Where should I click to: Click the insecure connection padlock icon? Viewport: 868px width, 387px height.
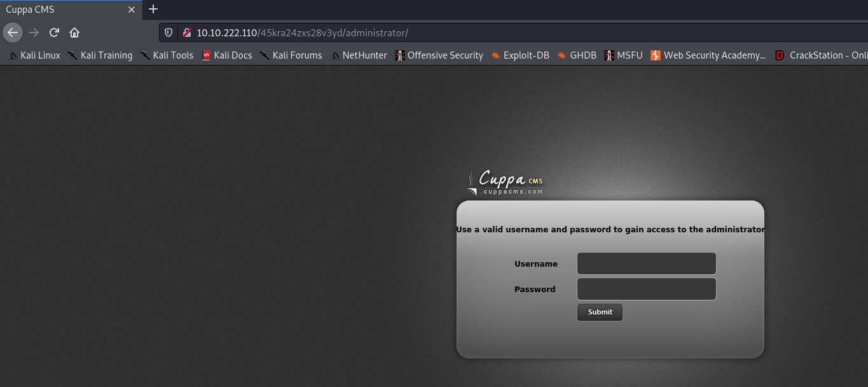click(x=186, y=32)
